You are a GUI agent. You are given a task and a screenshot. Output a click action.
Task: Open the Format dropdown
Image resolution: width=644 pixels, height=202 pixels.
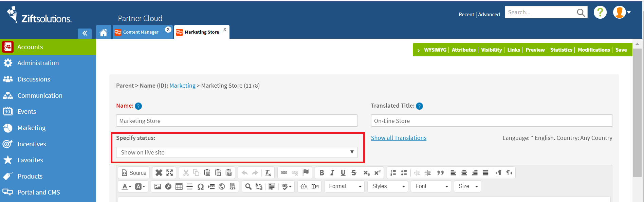click(344, 186)
